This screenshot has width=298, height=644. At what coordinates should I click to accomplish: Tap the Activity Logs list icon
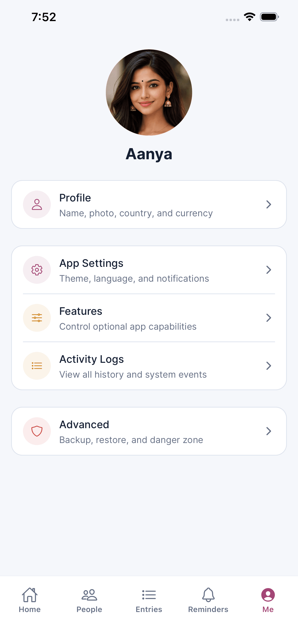pyautogui.click(x=37, y=366)
